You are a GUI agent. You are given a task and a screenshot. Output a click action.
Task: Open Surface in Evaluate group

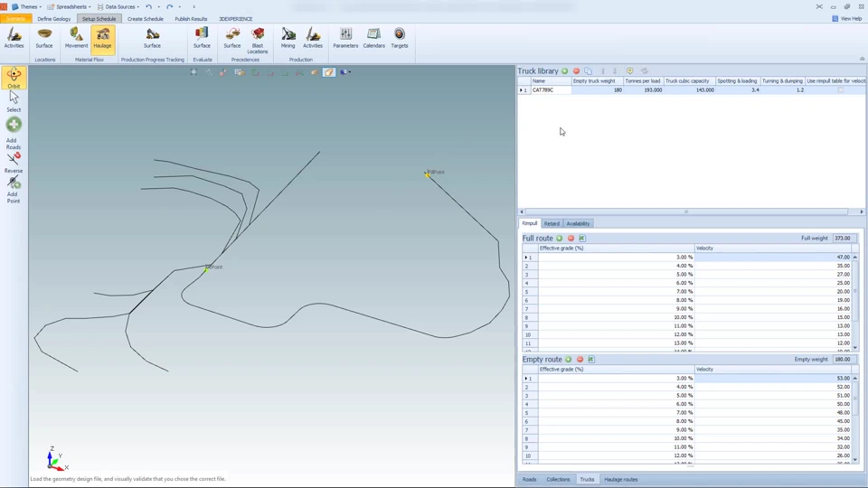(202, 39)
